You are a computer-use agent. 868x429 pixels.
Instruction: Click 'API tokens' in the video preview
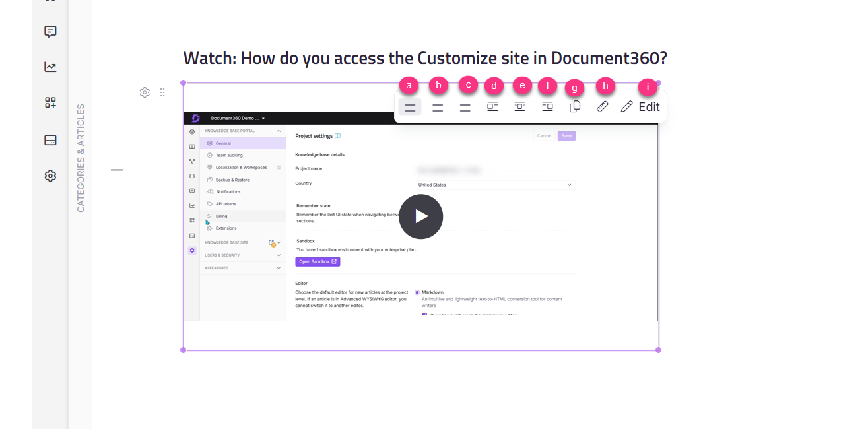click(x=226, y=204)
